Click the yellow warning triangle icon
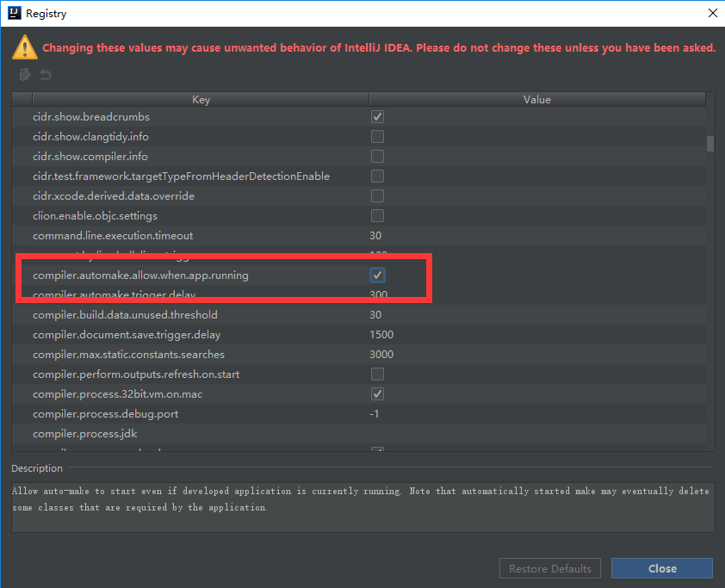The image size is (725, 588). click(x=25, y=47)
